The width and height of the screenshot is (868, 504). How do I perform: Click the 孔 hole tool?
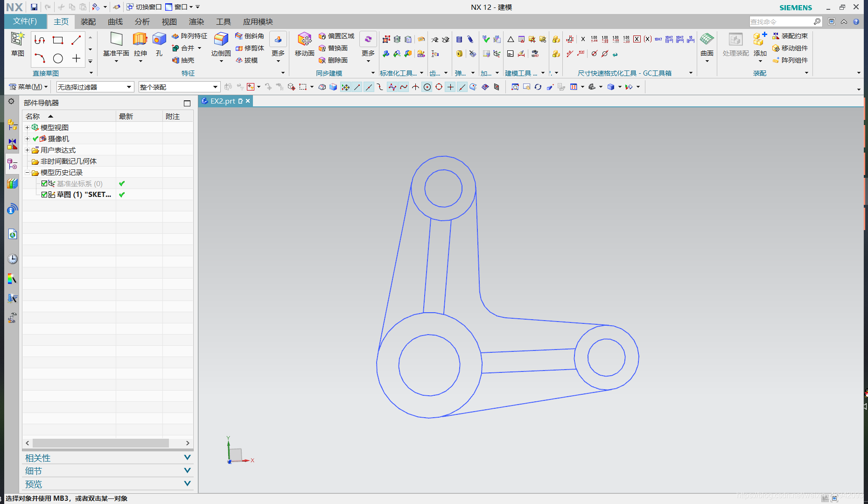[x=159, y=44]
